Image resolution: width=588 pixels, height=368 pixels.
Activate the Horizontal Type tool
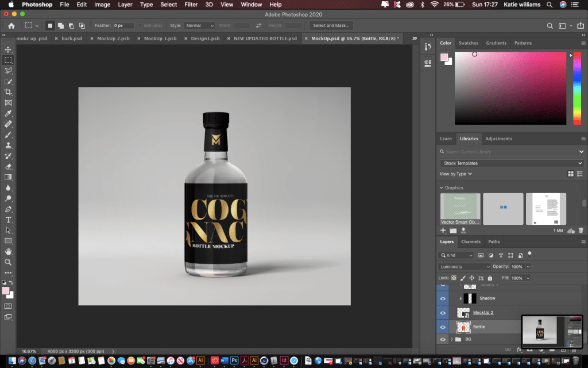(8, 220)
